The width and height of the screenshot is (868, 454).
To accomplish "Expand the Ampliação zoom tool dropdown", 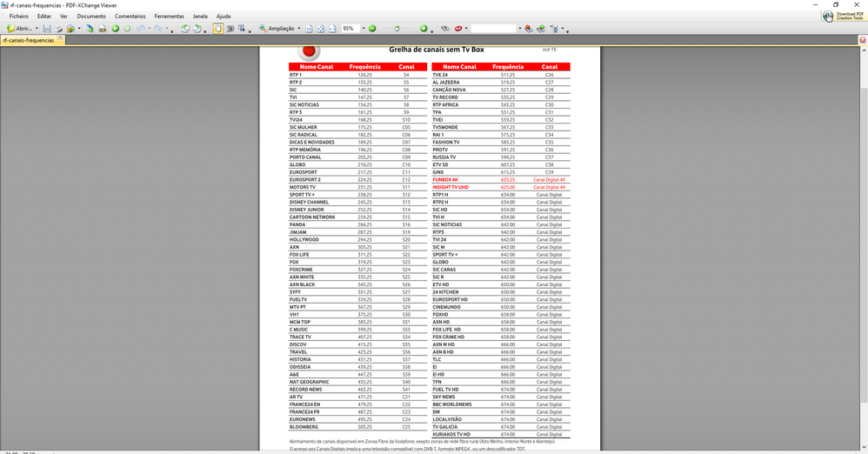I will [x=299, y=29].
